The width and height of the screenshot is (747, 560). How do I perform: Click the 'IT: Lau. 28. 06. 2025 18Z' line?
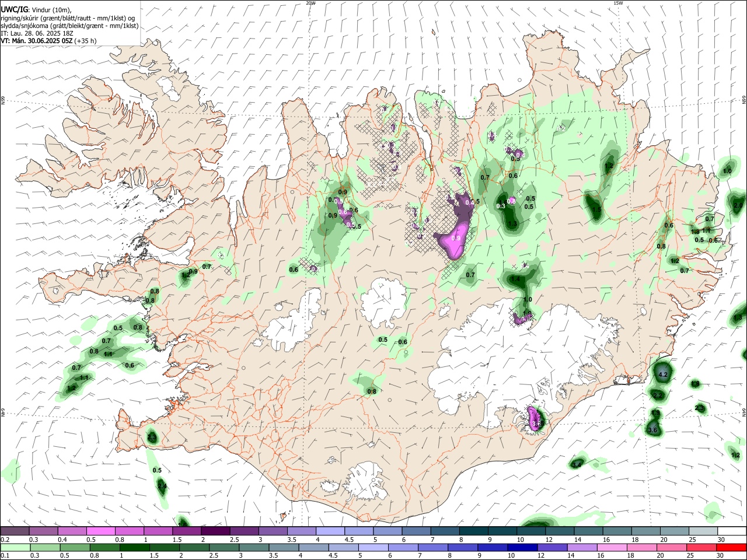(37, 33)
